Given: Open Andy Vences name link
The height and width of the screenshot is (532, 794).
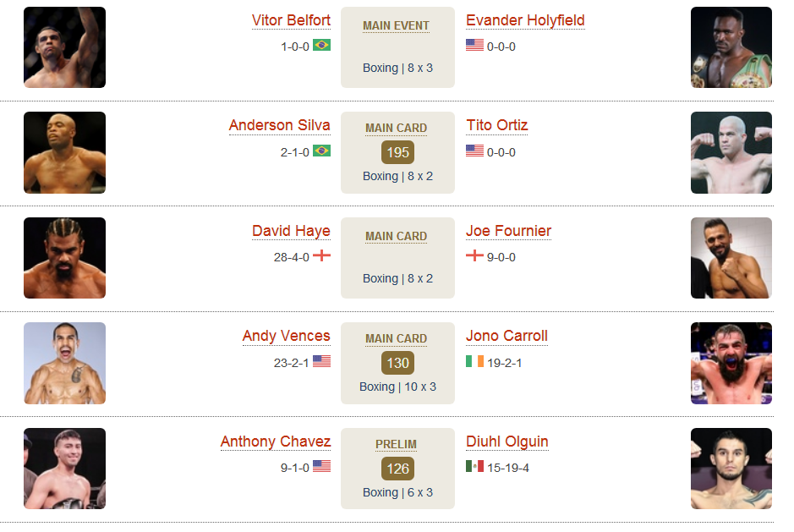Looking at the screenshot, I should (286, 336).
